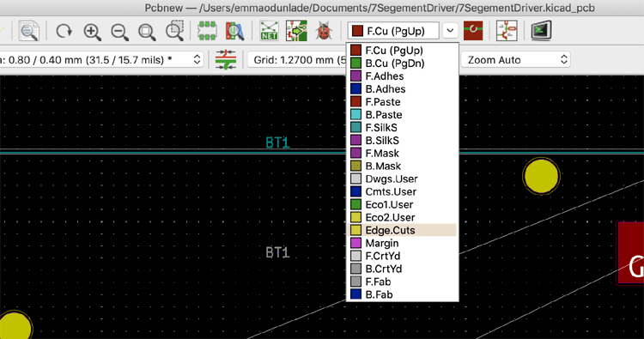Select B.Adhes layer from list

pos(403,89)
